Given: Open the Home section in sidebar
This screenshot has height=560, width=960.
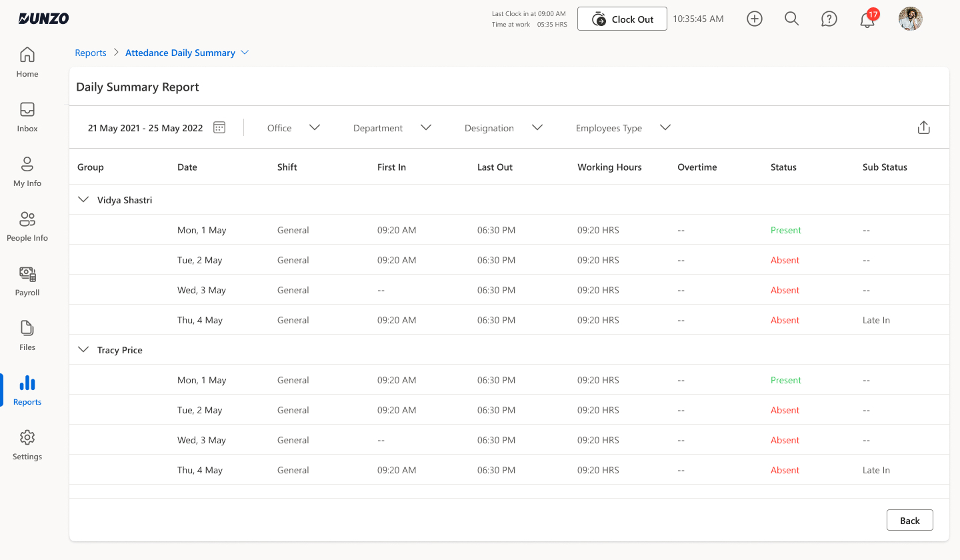Looking at the screenshot, I should 27,62.
